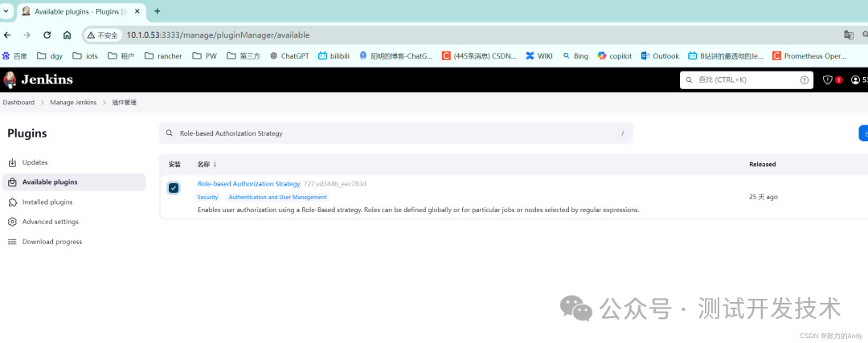Reload the page with the refresh icon

[x=47, y=35]
